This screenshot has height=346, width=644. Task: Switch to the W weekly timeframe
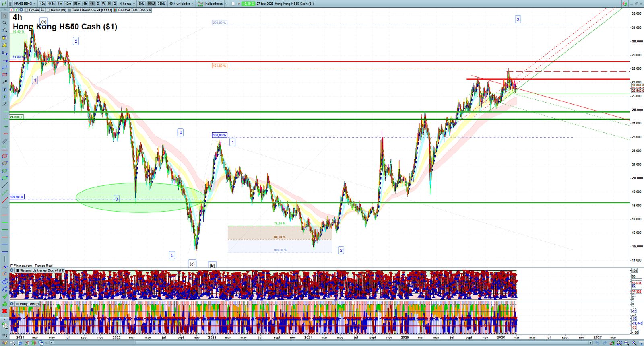point(103,4)
